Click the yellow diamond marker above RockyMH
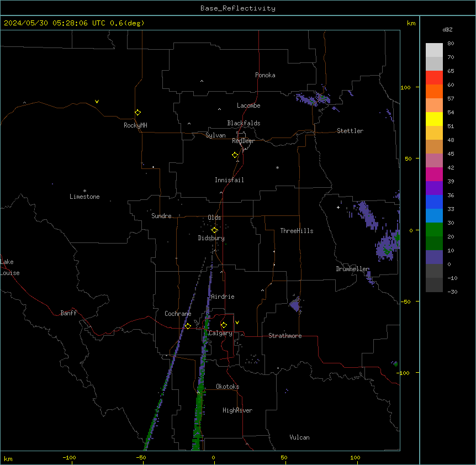 click(x=137, y=113)
